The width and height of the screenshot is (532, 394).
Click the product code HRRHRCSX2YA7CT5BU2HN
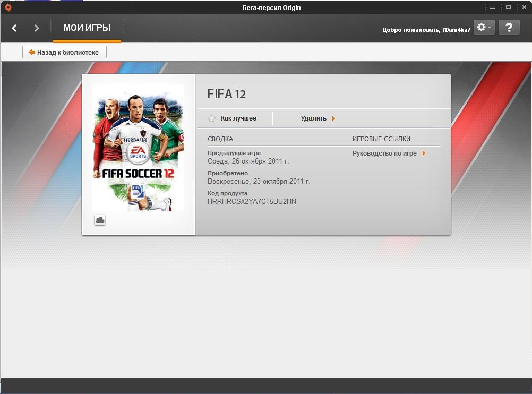point(252,202)
